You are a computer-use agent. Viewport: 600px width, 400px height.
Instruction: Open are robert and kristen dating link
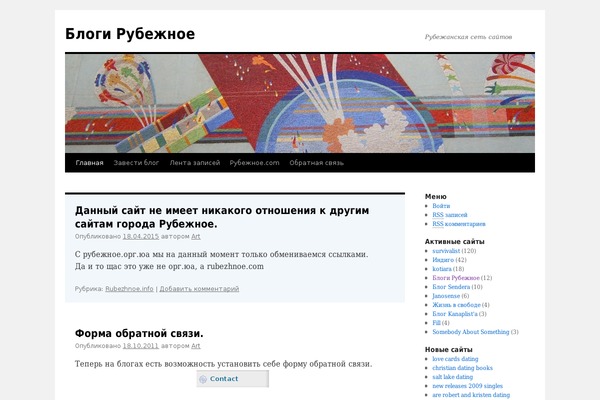[x=471, y=395]
